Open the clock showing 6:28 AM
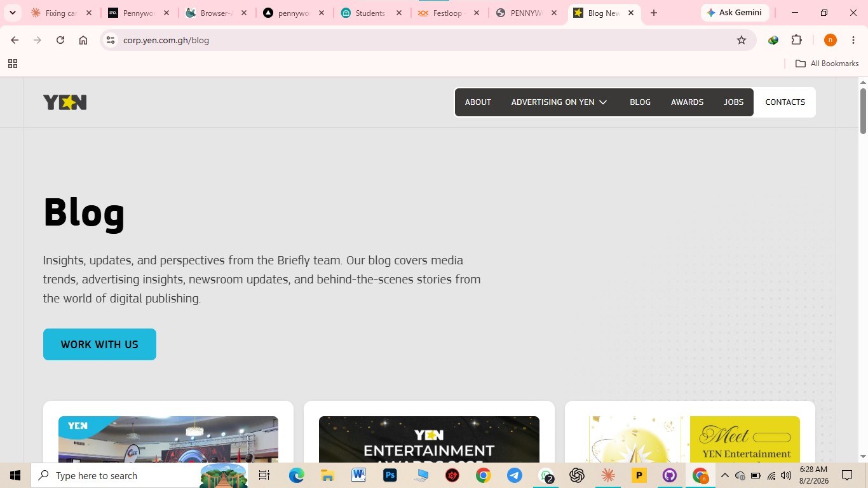 click(x=813, y=475)
